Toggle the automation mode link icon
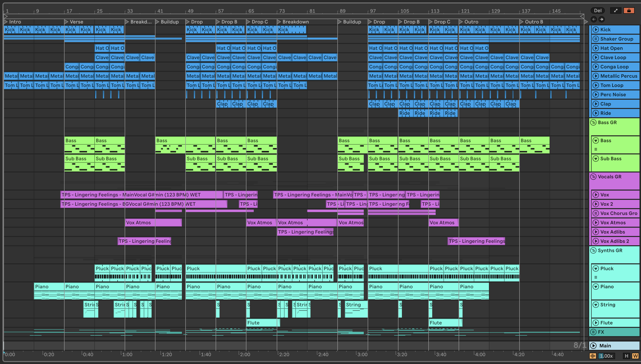The image size is (641, 364). (x=616, y=11)
